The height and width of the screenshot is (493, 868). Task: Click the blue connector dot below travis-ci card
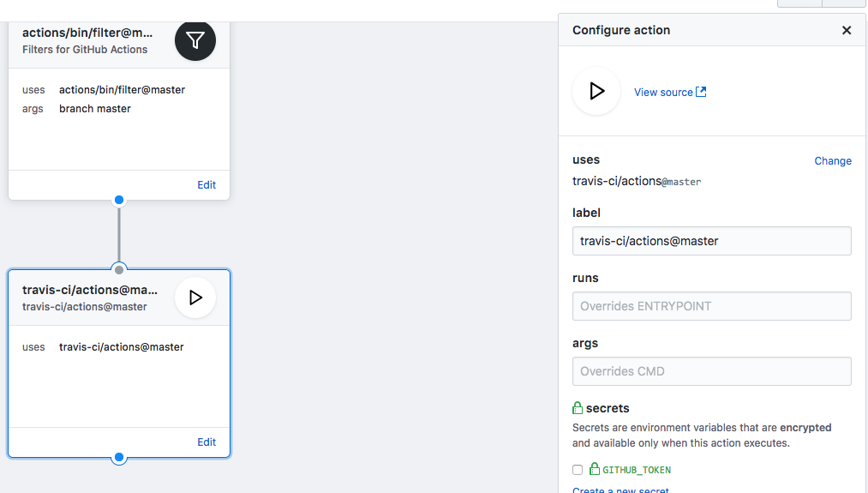119,457
